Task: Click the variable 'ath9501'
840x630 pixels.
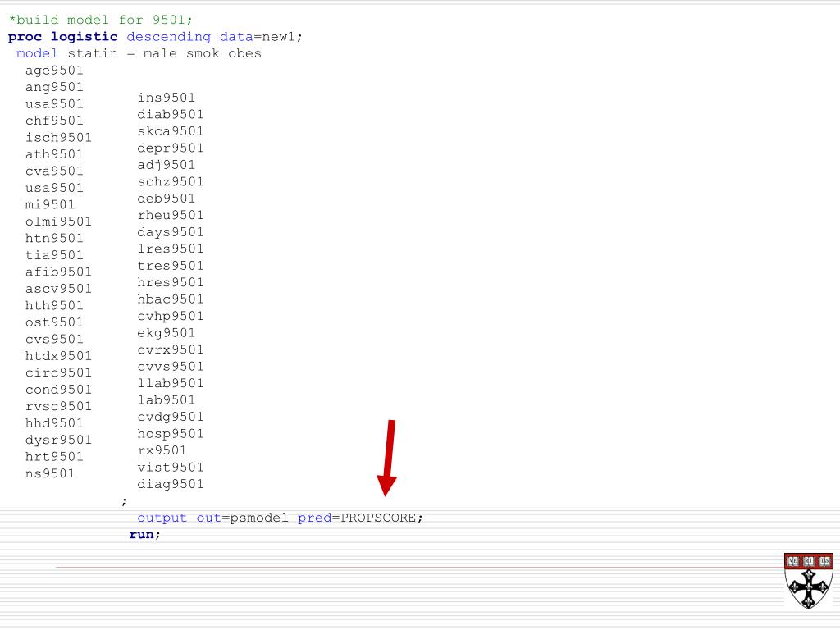Action: pos(54,154)
